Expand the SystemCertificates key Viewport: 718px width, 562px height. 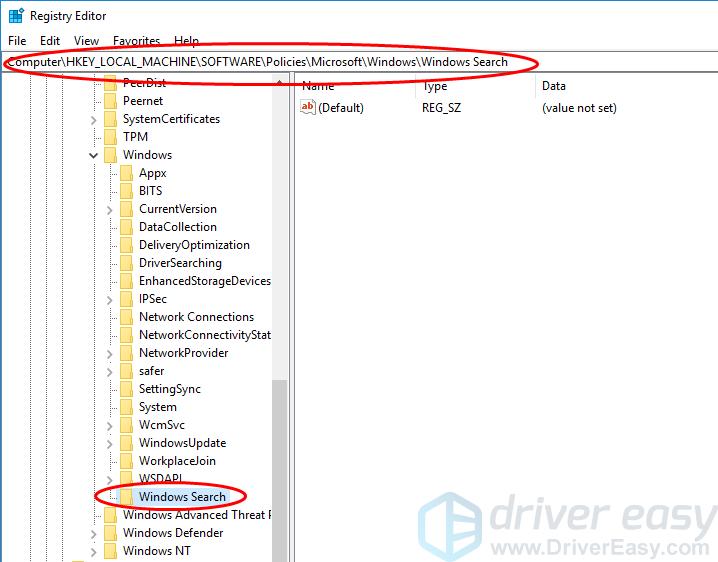(93, 120)
